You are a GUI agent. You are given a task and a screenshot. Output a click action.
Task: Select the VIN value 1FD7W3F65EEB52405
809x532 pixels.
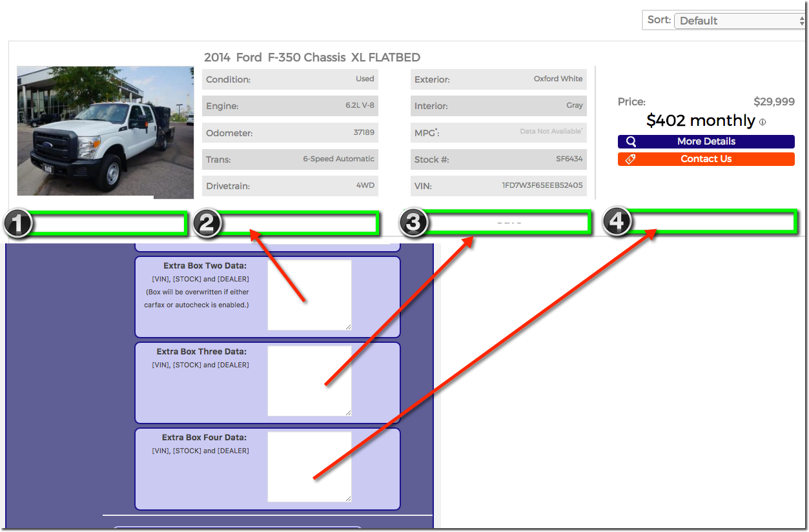pyautogui.click(x=542, y=185)
